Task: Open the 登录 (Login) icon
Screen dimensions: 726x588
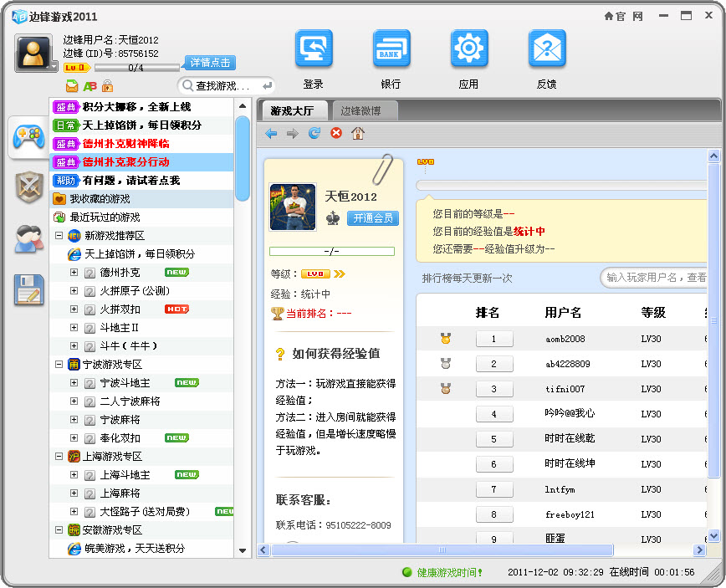Action: tap(314, 49)
